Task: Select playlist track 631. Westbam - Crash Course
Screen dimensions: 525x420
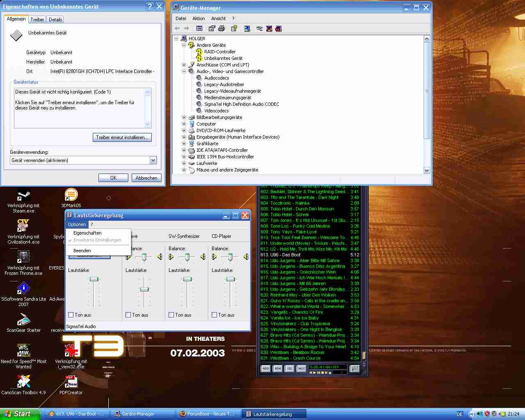Action: (x=310, y=358)
